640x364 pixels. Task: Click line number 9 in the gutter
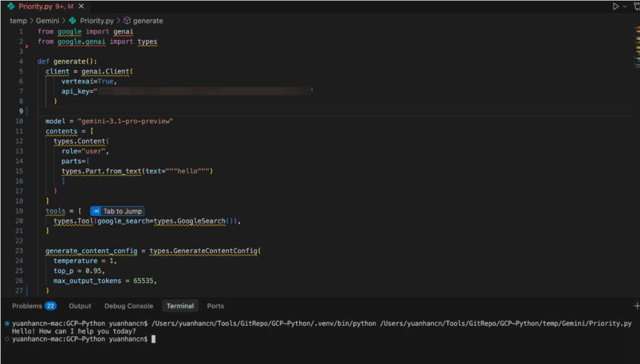(21, 111)
